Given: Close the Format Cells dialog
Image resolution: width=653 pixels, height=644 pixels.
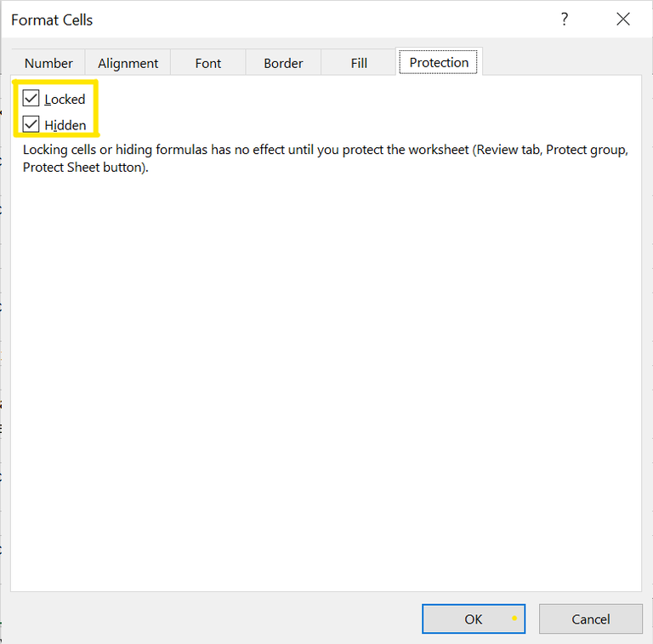Looking at the screenshot, I should tap(623, 20).
